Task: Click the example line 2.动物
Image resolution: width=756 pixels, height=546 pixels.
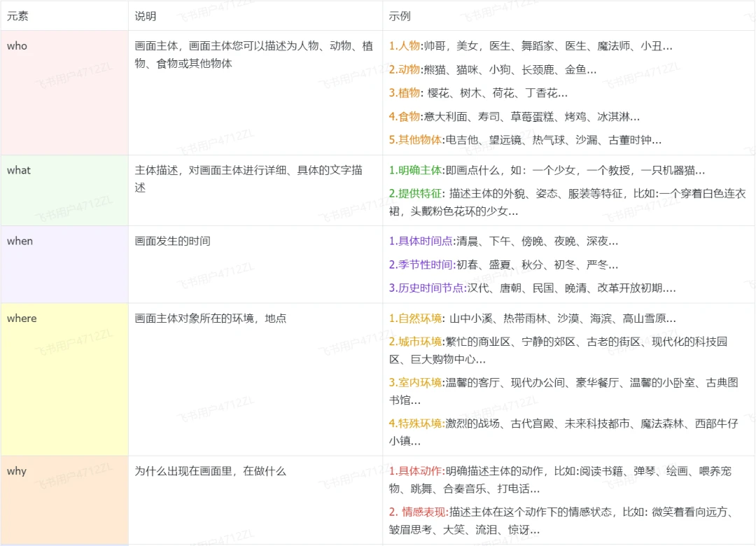Action: click(x=493, y=69)
